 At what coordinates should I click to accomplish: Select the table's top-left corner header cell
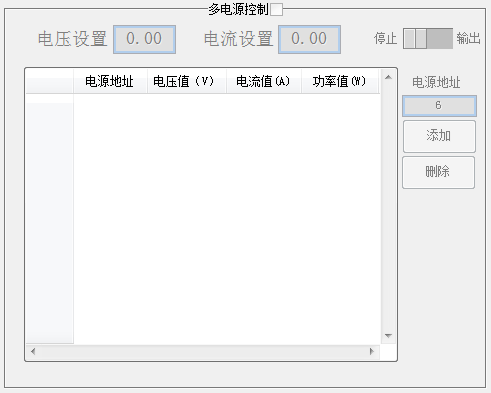(x=50, y=81)
